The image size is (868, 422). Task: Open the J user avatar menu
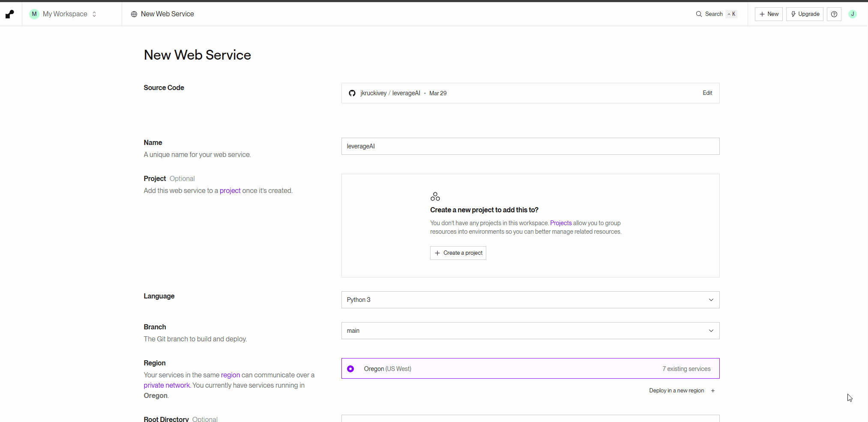point(853,14)
